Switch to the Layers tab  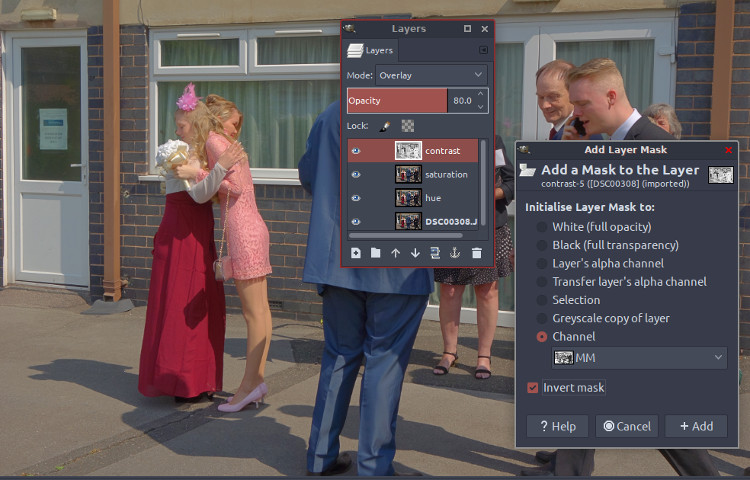[x=371, y=50]
